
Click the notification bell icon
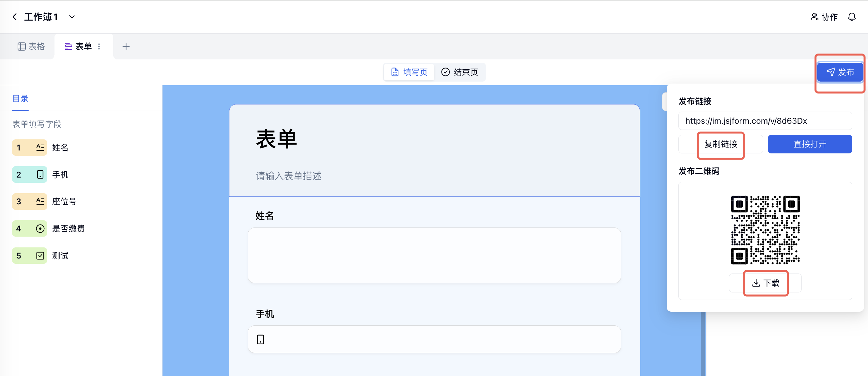click(851, 17)
